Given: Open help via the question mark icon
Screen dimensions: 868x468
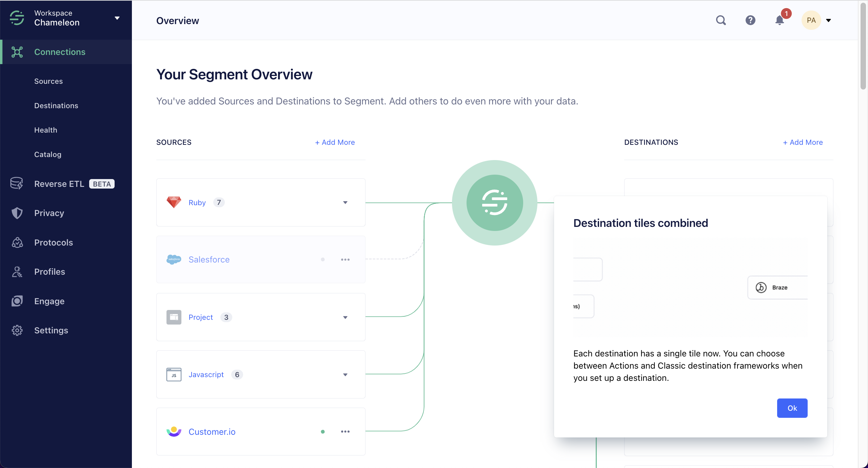Looking at the screenshot, I should click(750, 20).
